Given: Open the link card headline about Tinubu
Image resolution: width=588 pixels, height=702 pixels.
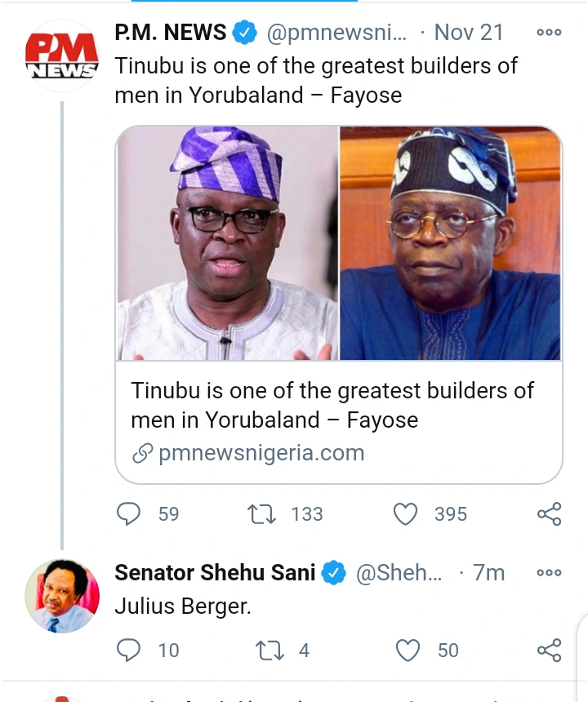Looking at the screenshot, I should coord(332,405).
